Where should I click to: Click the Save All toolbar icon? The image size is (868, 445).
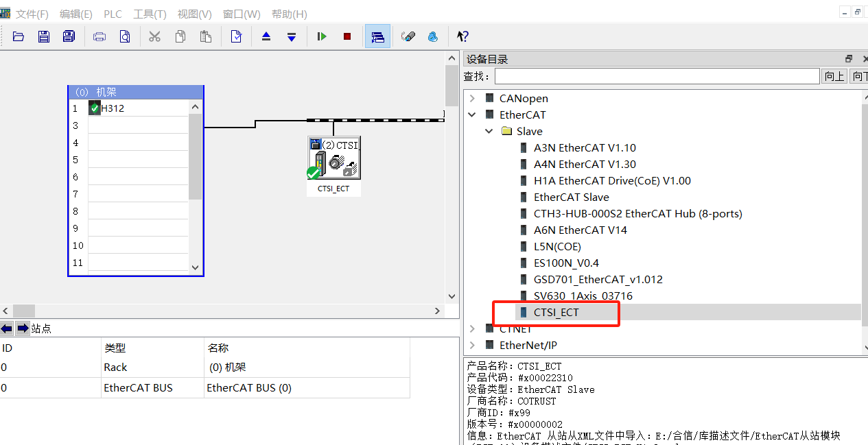coord(69,36)
